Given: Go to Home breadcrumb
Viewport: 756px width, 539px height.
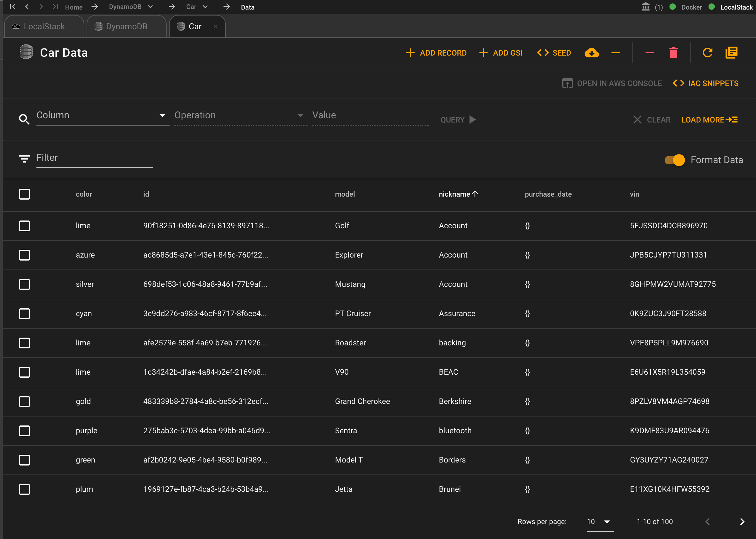Looking at the screenshot, I should (74, 7).
